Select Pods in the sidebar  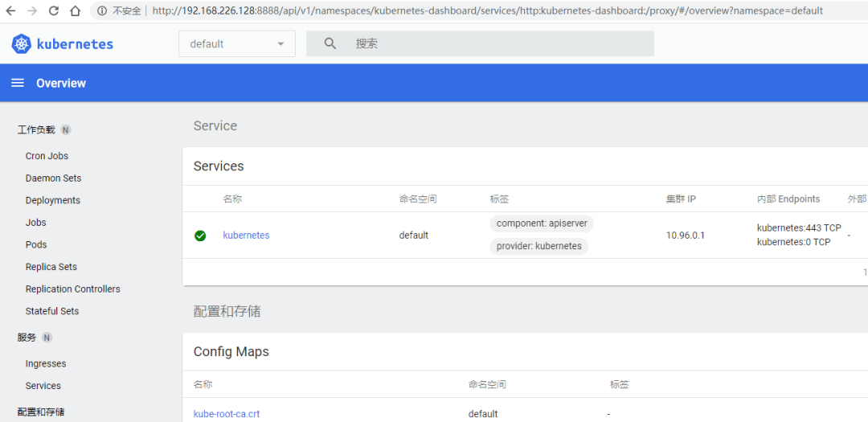pos(36,245)
